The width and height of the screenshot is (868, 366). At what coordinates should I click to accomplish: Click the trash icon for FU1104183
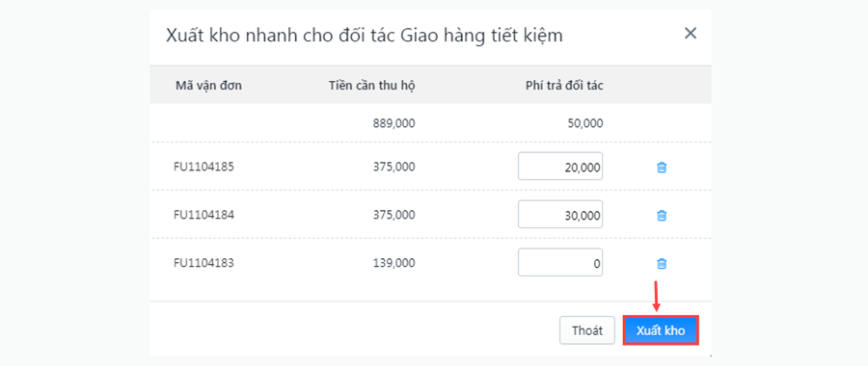tap(661, 263)
